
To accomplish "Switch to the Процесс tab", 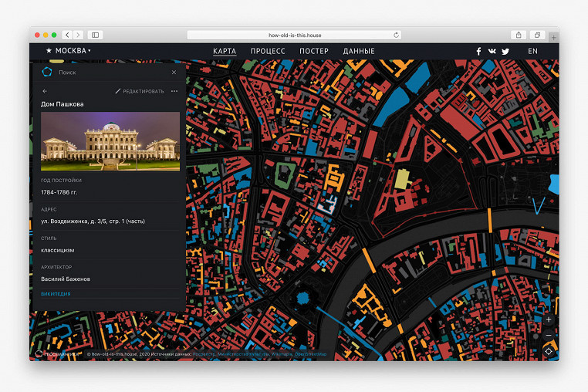I will (268, 51).
